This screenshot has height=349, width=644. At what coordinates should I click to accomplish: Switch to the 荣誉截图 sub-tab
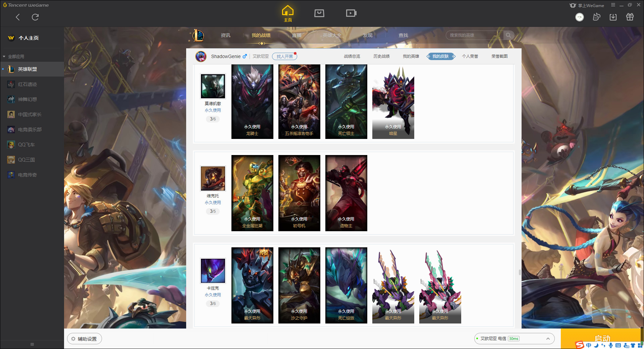(499, 56)
